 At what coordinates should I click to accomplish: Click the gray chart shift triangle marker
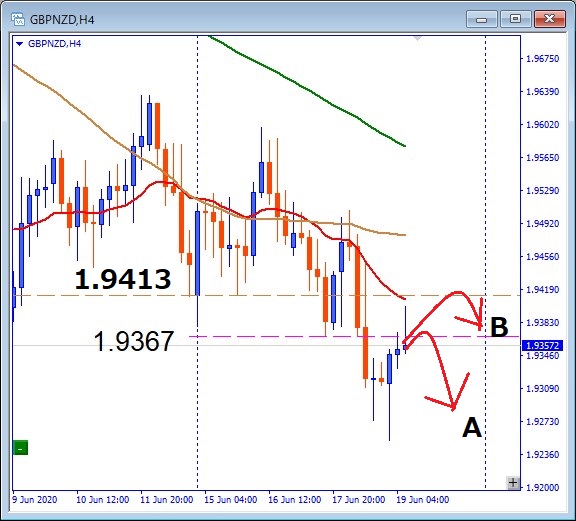pos(418,38)
